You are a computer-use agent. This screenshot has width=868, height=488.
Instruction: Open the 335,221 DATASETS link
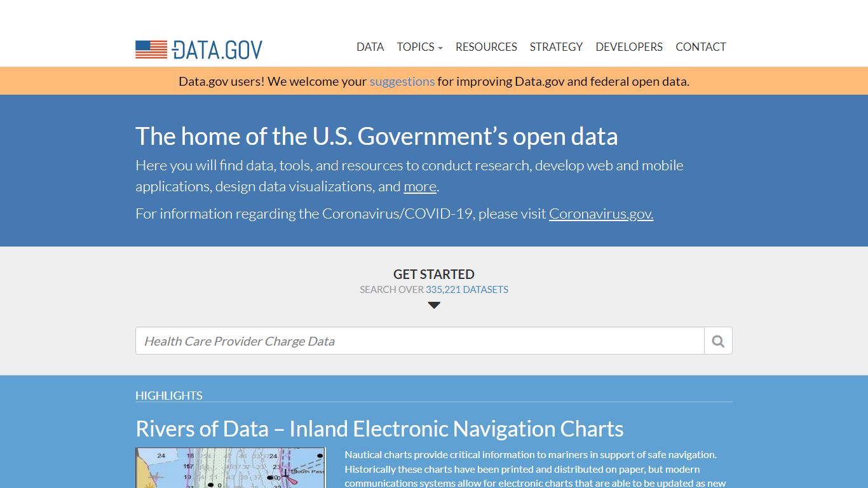[467, 290]
